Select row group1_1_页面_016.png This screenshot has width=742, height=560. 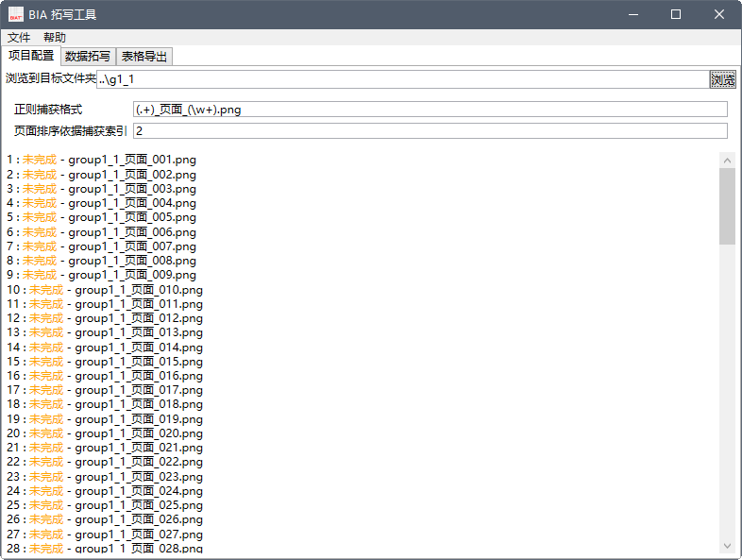(105, 376)
